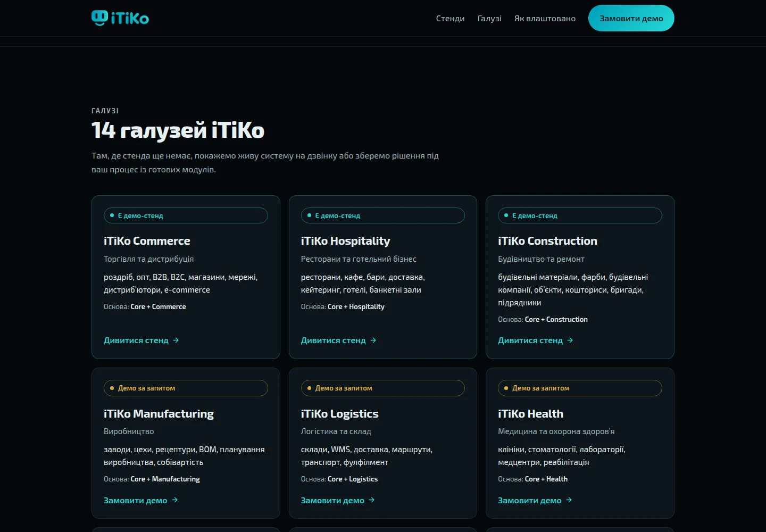The height and width of the screenshot is (532, 766).
Task: Click the Є демо-стенд badge on Hospitality
Action: point(383,215)
